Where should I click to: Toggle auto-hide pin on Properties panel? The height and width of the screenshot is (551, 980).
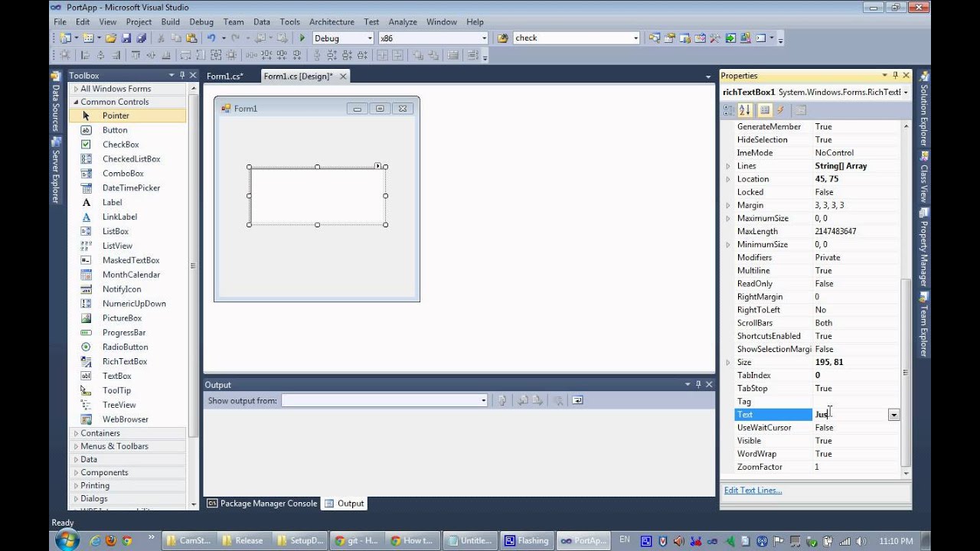(895, 75)
